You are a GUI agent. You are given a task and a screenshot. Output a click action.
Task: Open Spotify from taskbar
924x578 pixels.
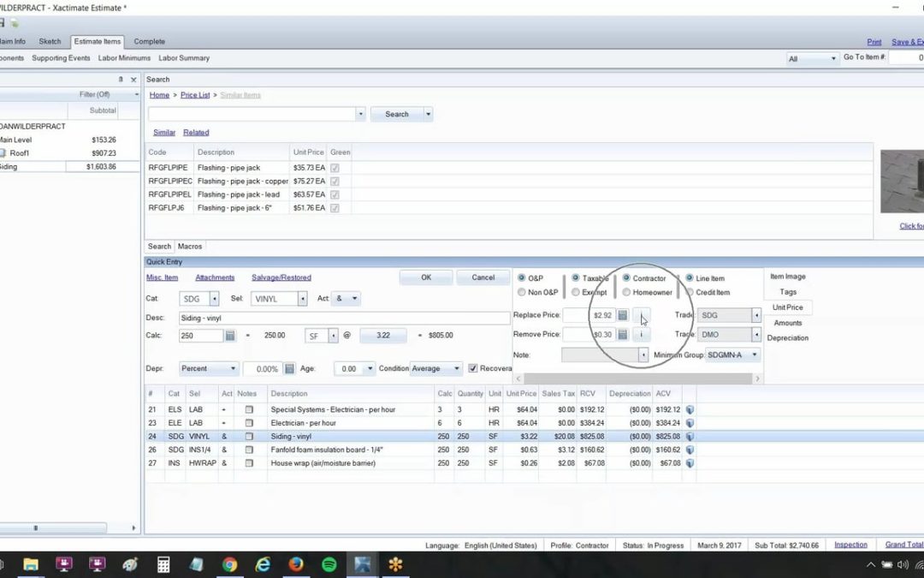pos(329,564)
